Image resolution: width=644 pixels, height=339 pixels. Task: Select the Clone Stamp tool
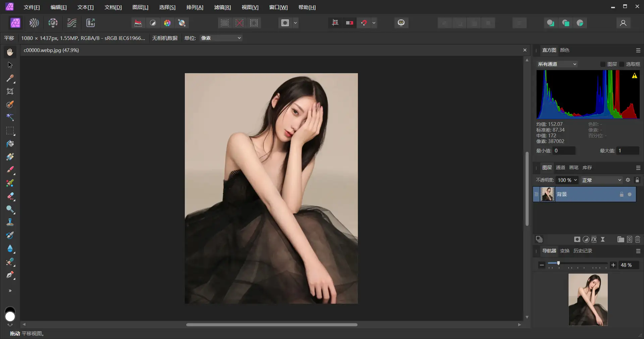(10, 222)
